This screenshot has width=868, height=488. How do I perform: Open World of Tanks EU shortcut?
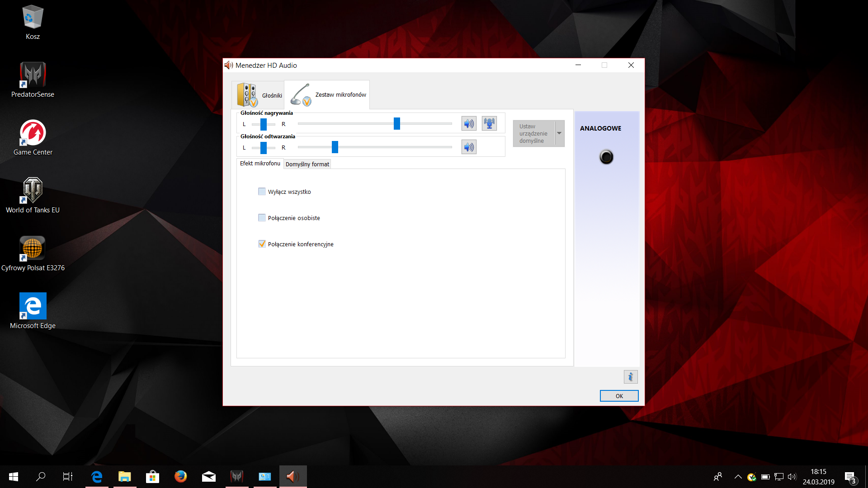point(33,195)
